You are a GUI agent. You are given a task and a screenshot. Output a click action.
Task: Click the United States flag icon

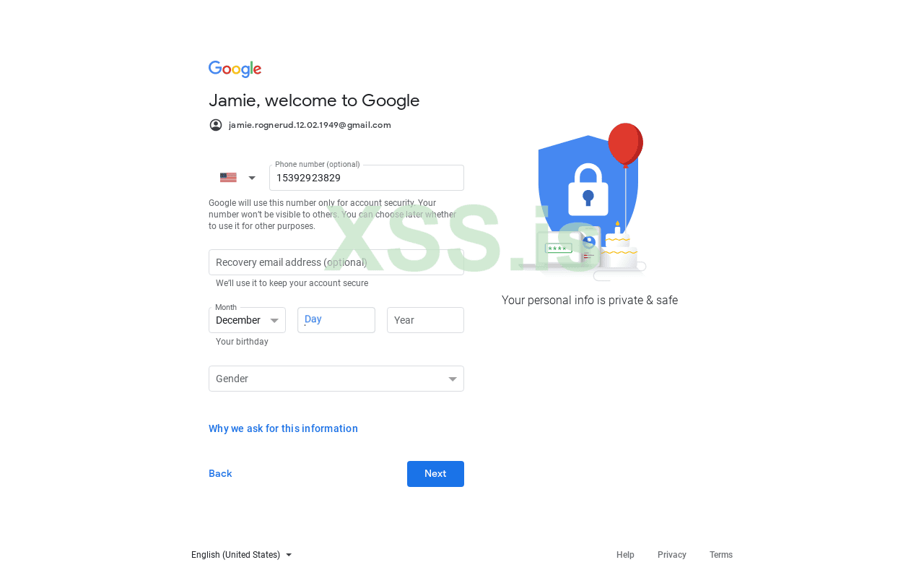[228, 178]
